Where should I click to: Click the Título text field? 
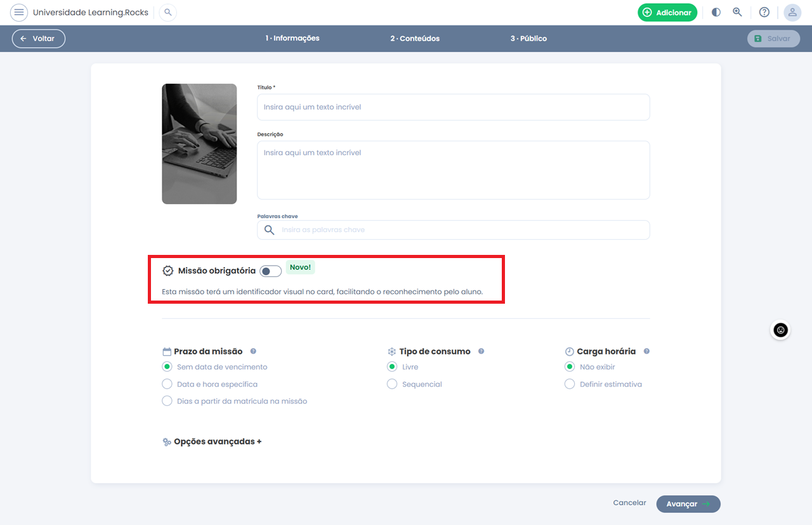point(454,107)
